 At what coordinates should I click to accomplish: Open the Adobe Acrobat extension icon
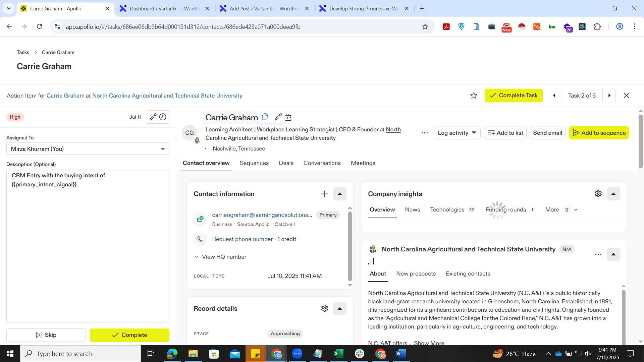pos(446,26)
